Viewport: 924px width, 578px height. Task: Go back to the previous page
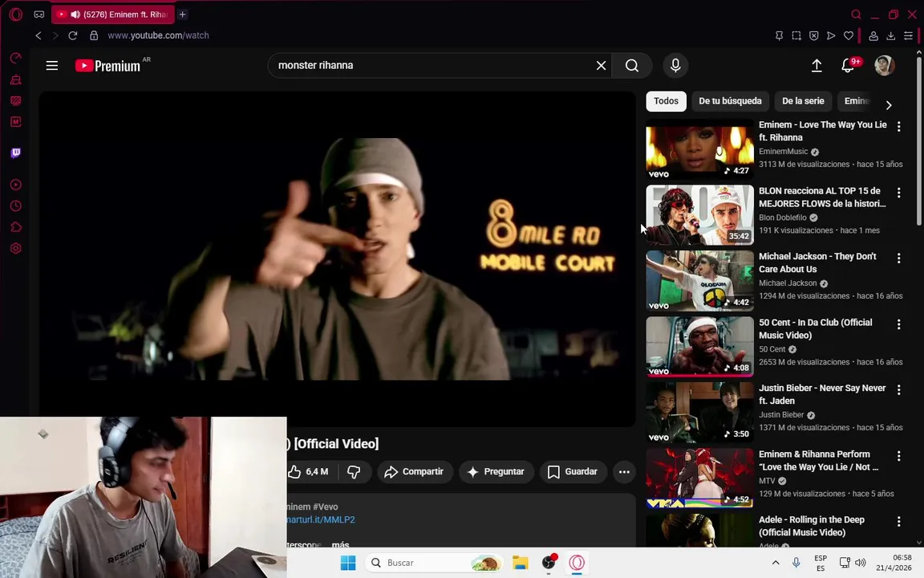click(38, 35)
